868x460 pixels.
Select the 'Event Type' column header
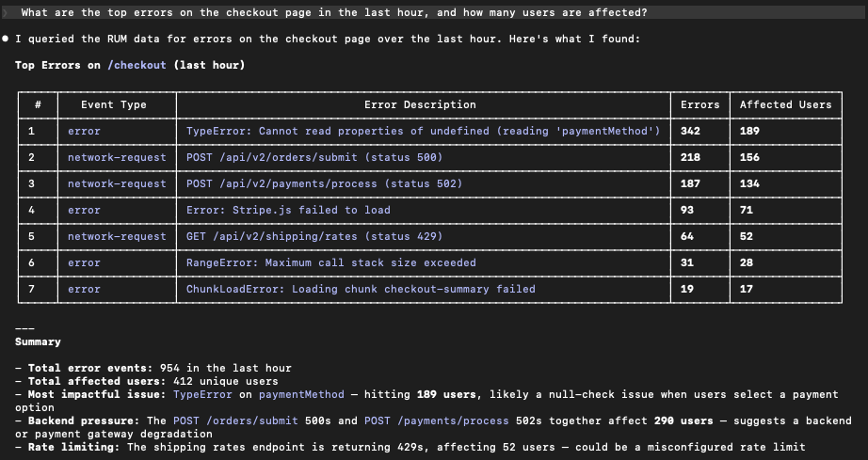(114, 104)
